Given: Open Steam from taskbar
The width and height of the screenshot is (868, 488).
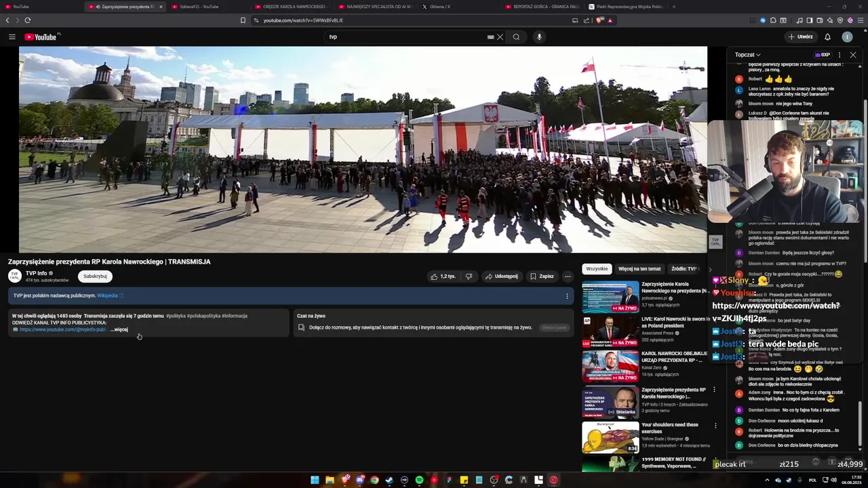Looking at the screenshot, I should coord(389,480).
